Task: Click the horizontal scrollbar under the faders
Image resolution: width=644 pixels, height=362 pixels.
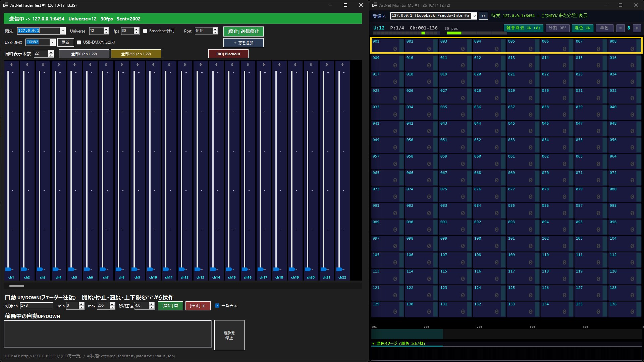Action: pos(183,286)
